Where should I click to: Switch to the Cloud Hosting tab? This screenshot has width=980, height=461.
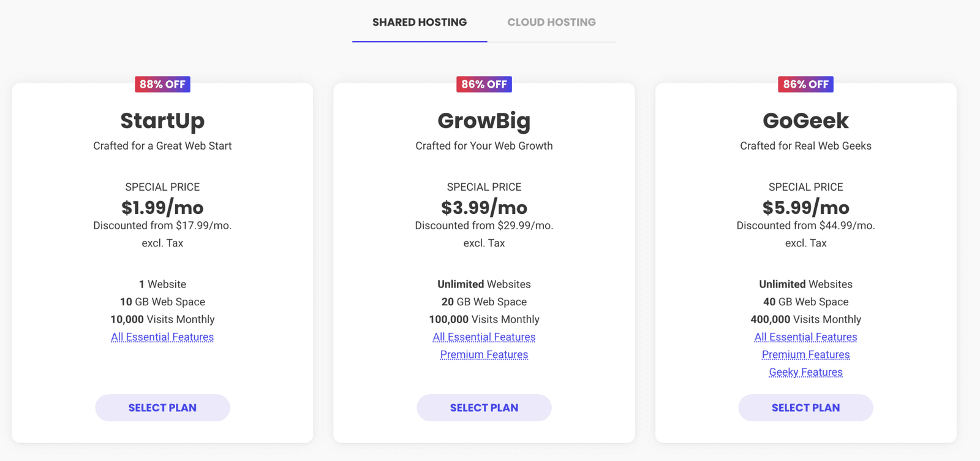[551, 22]
